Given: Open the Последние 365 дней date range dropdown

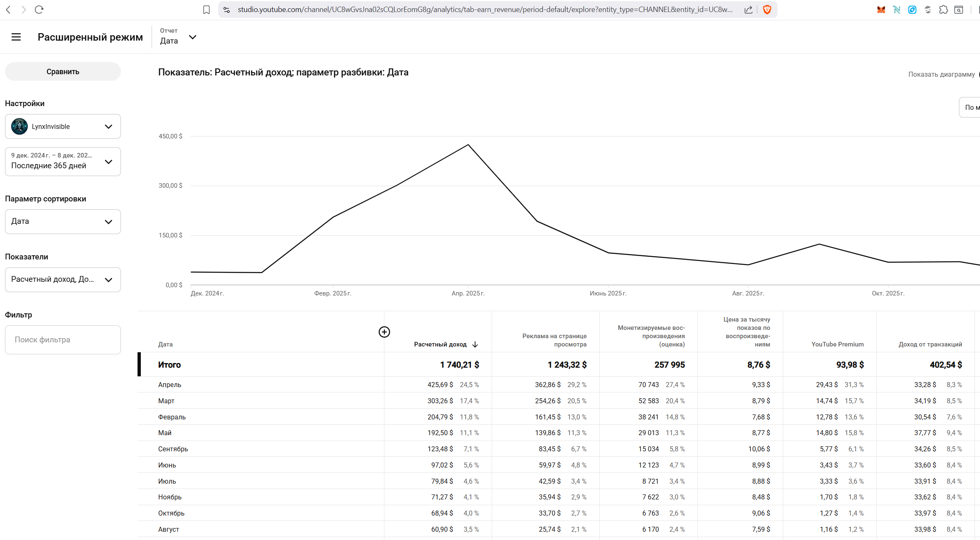Looking at the screenshot, I should tap(63, 162).
